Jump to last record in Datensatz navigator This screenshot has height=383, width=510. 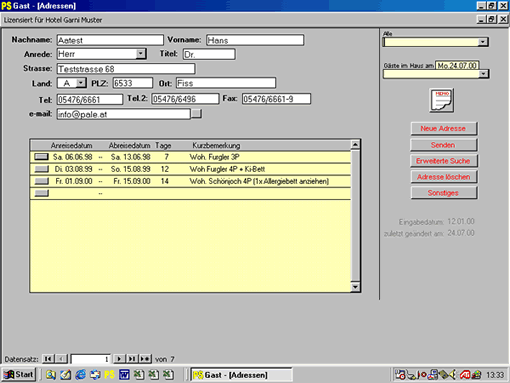point(132,359)
